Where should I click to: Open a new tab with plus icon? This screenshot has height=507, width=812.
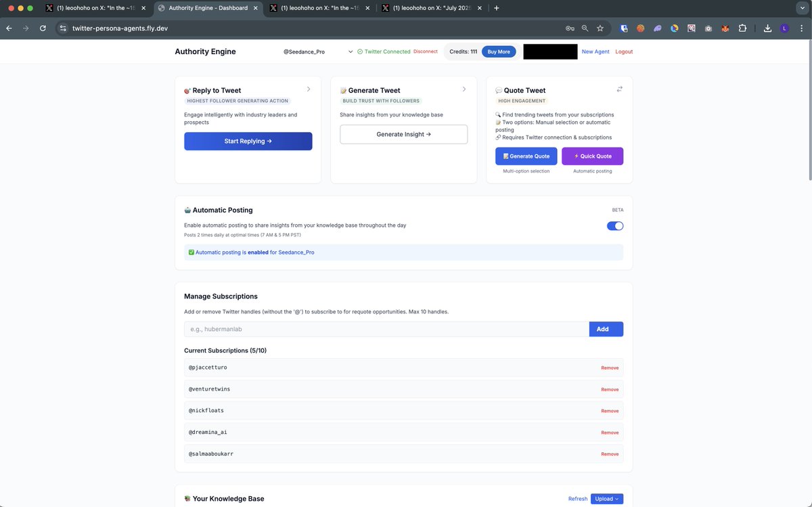click(x=497, y=8)
